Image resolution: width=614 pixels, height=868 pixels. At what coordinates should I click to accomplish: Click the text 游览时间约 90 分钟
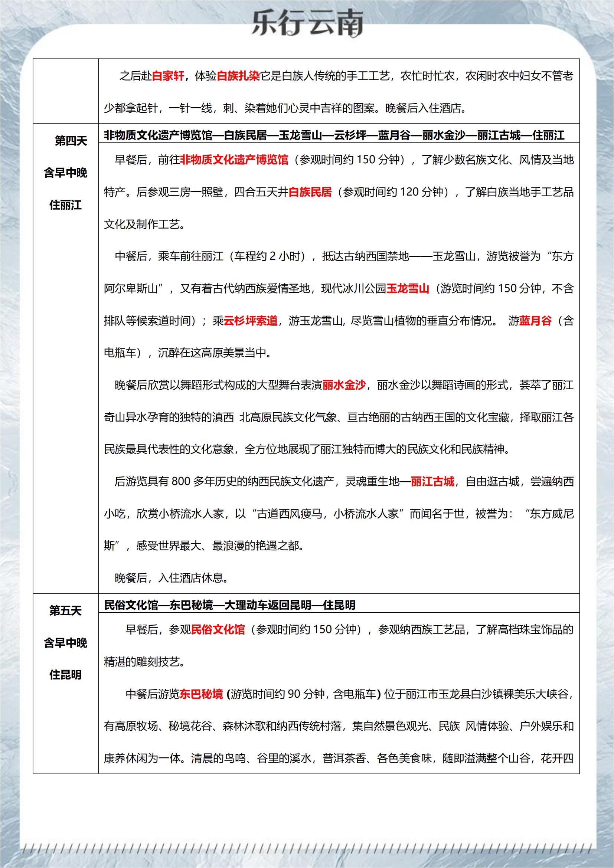278,694
